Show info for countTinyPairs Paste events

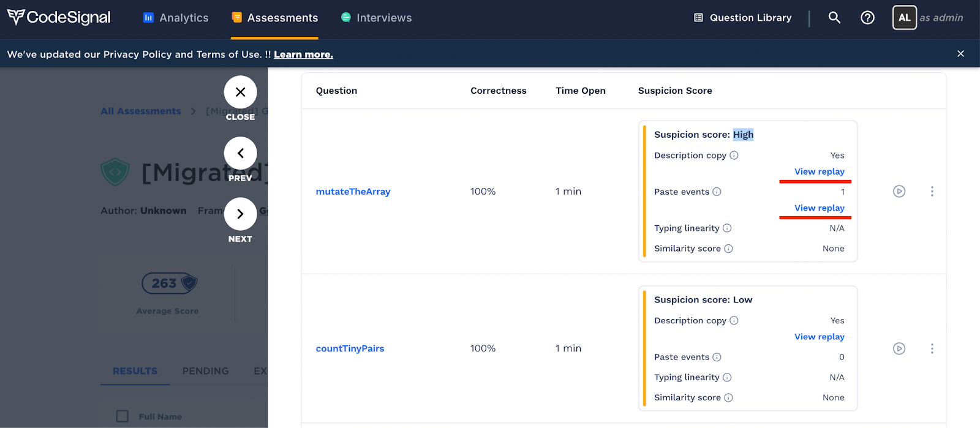[717, 357]
